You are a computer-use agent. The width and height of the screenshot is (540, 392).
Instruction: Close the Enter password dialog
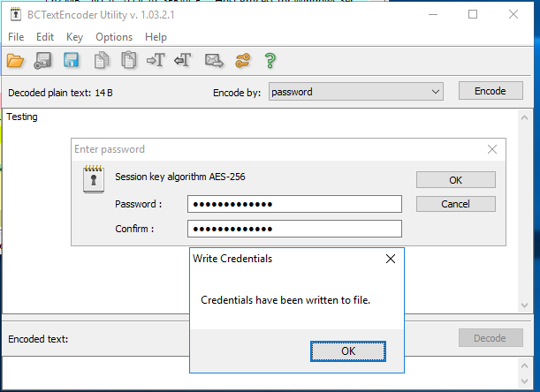point(492,149)
